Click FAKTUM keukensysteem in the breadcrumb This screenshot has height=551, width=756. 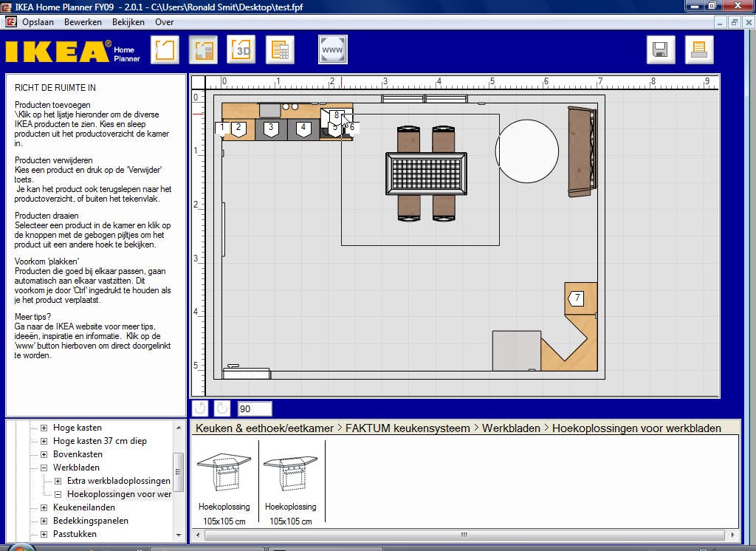[x=408, y=428]
